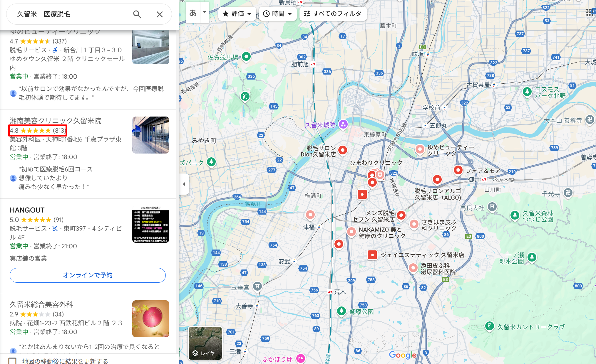Expand the input method dropdown arrow

tap(205, 12)
